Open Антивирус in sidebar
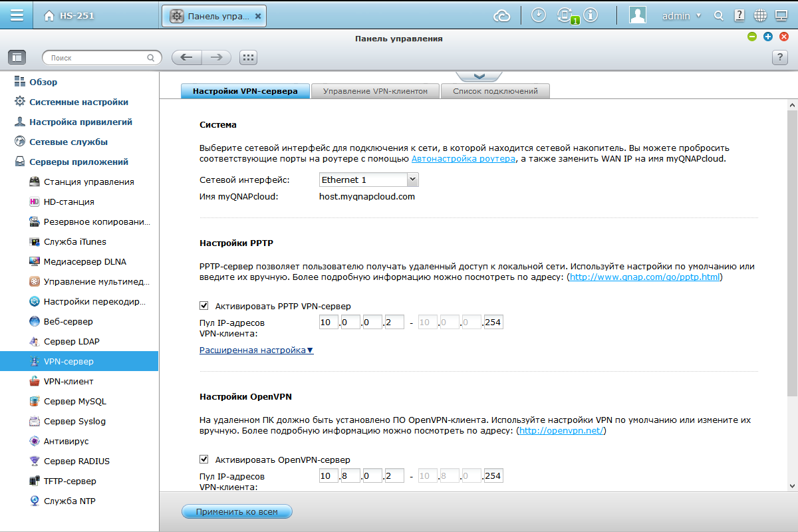Viewport: 798px width, 532px height. click(x=66, y=442)
